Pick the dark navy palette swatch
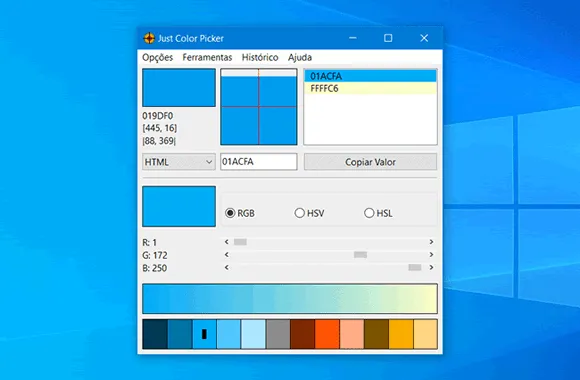 (155, 334)
